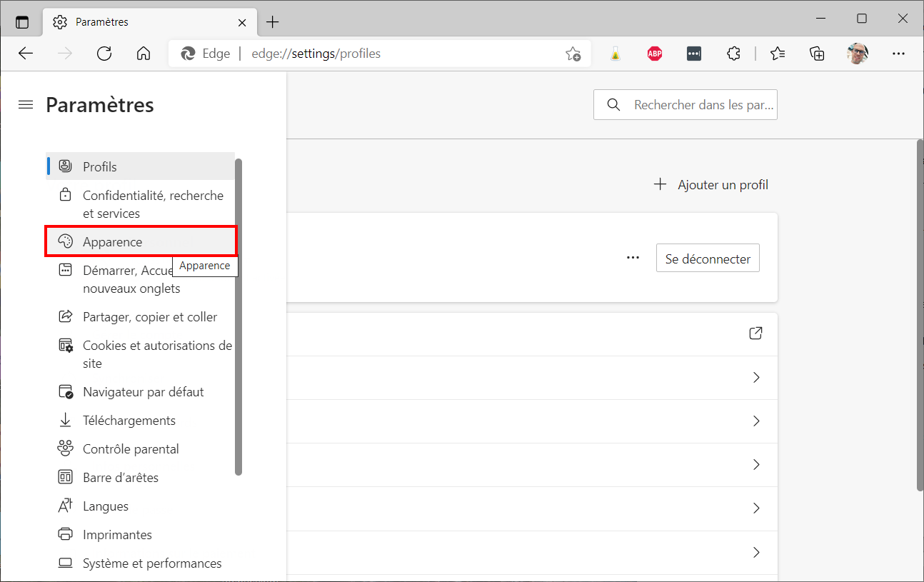Open the Favorites list icon
This screenshot has width=924, height=582.
pyautogui.click(x=778, y=54)
